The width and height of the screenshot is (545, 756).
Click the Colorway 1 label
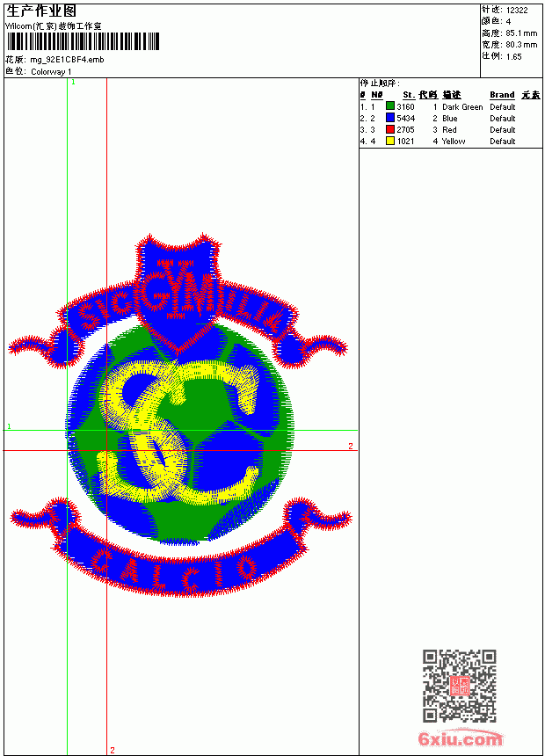tap(51, 72)
